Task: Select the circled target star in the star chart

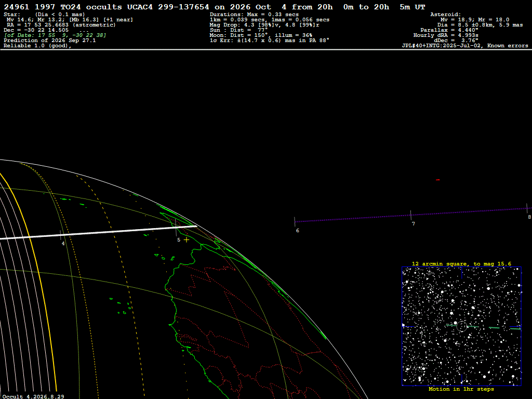Action: (x=461, y=326)
